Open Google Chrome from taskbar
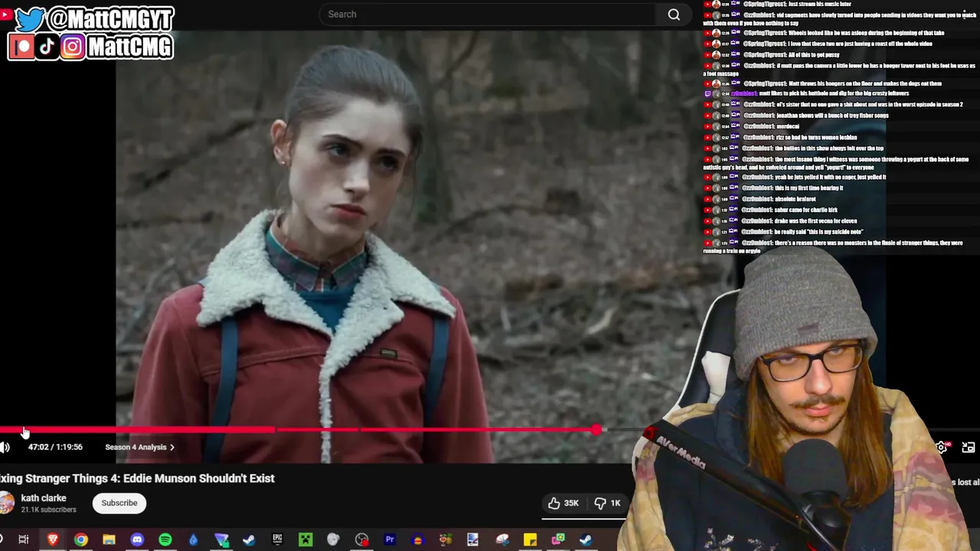The width and height of the screenshot is (980, 551). (80, 540)
